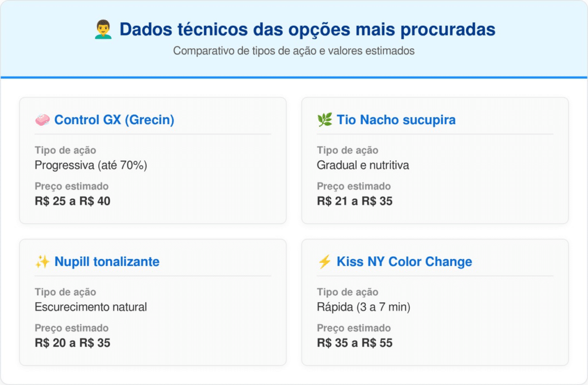Click the text Gradual e nutritiva

(363, 165)
